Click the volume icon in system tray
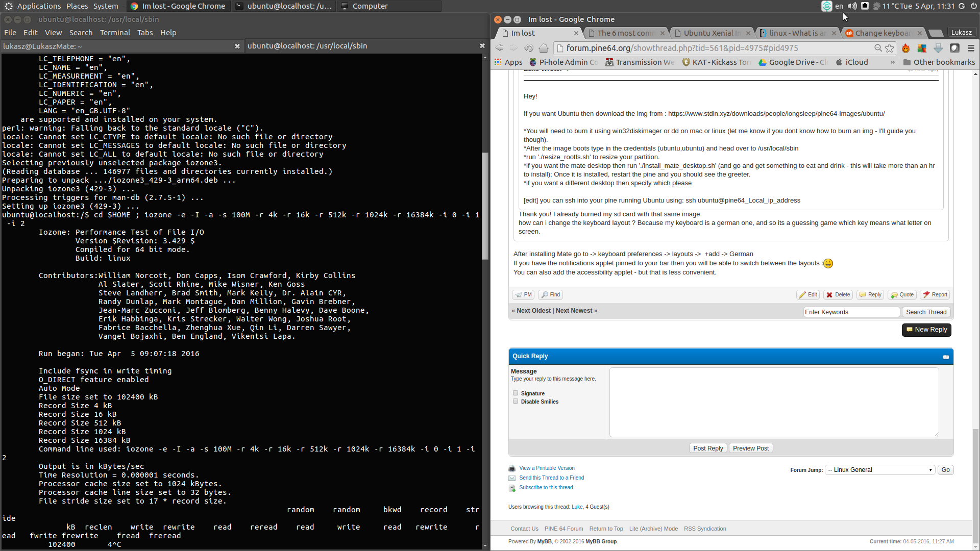 tap(852, 6)
